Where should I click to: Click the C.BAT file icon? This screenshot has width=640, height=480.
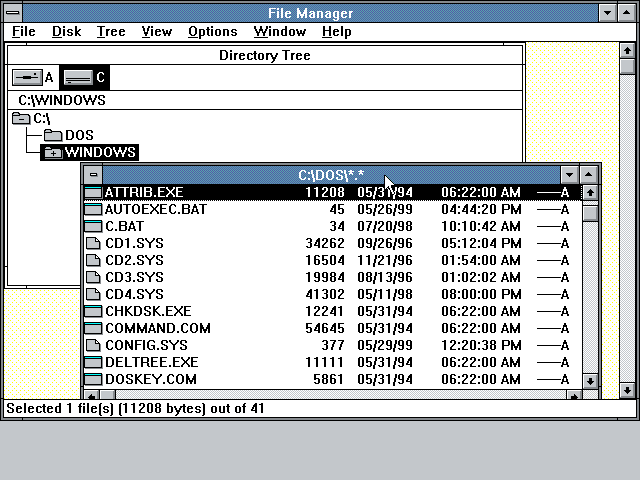pyautogui.click(x=93, y=226)
